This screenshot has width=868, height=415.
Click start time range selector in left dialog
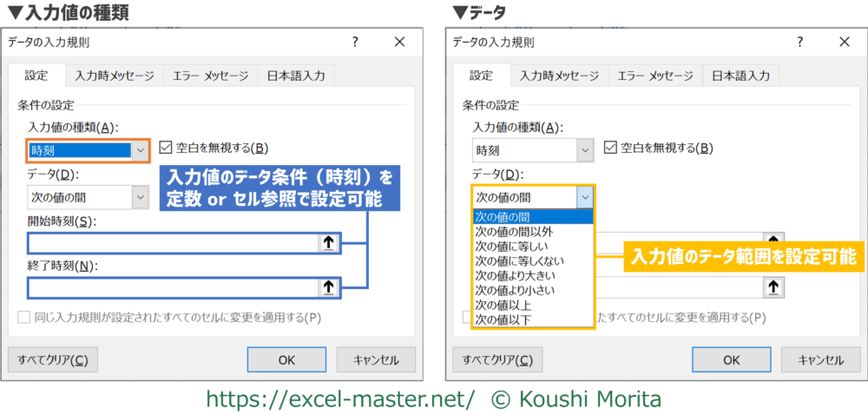click(328, 243)
